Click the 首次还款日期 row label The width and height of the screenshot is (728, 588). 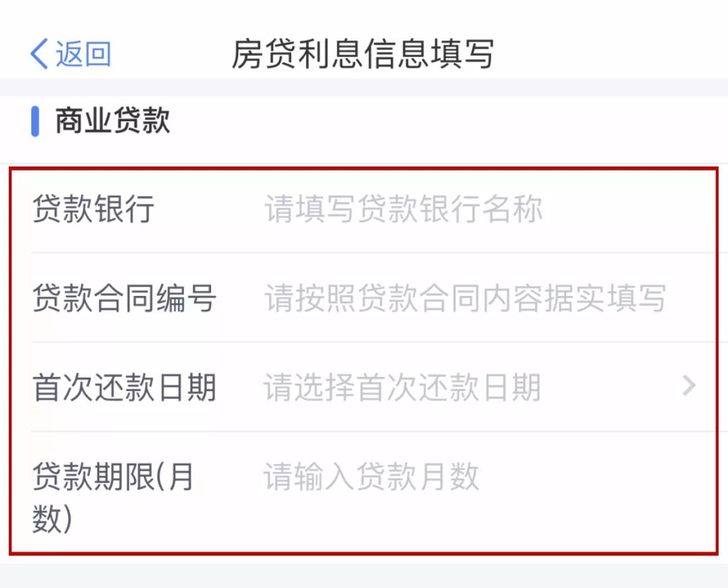[124, 388]
